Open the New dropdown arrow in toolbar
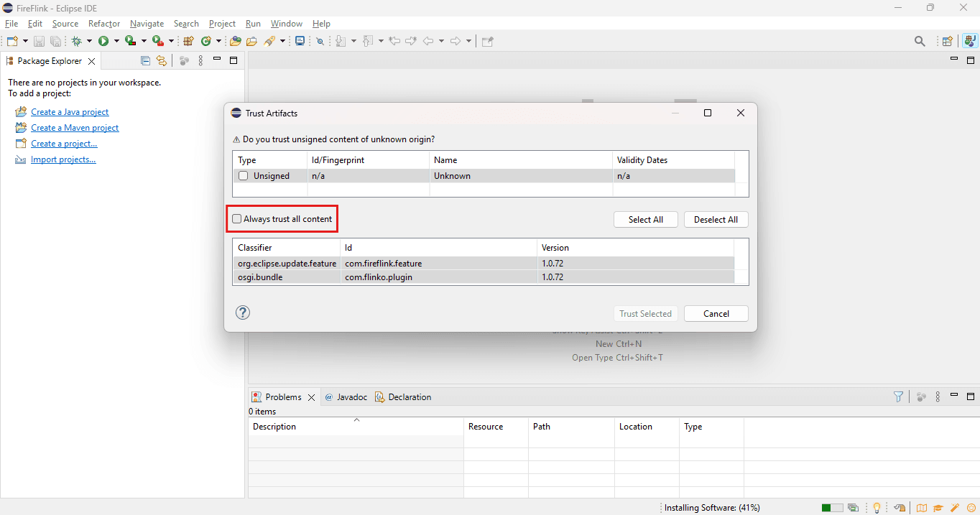980x515 pixels. (x=26, y=42)
